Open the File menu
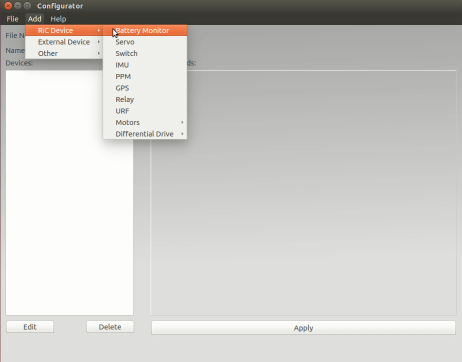Screen dimensions: 462x362 12,19
